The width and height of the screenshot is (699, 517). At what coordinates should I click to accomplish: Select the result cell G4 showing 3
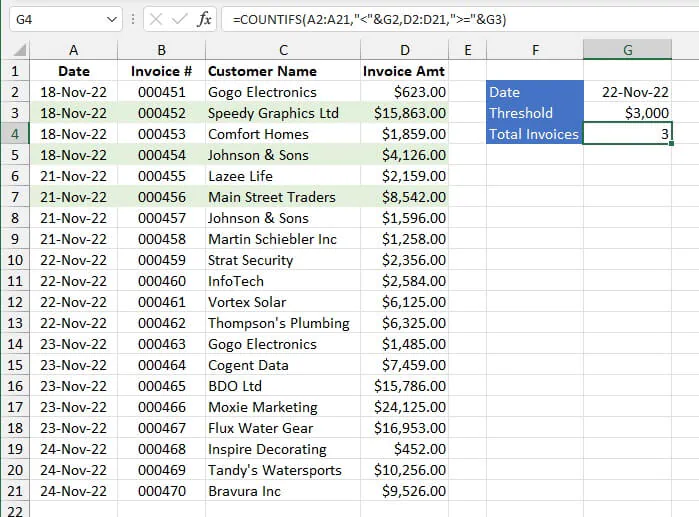click(x=627, y=134)
